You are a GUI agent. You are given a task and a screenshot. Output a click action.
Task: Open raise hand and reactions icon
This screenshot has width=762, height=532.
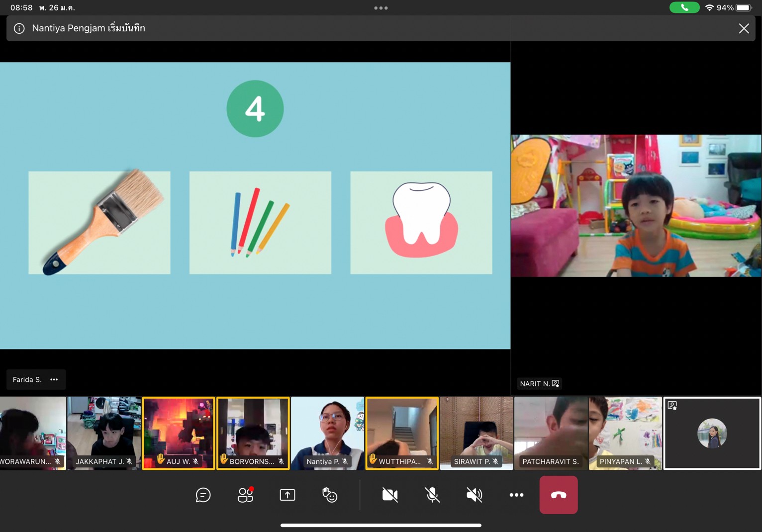click(x=329, y=495)
